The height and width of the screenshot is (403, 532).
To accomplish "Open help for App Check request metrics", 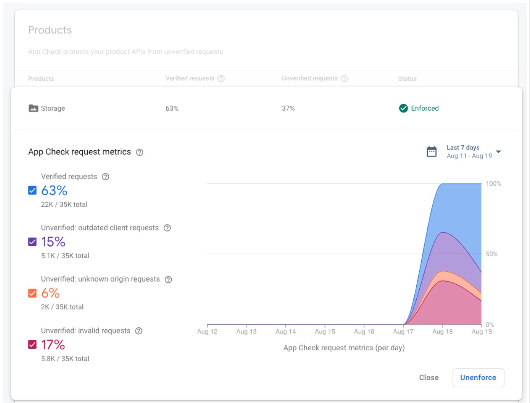I will tap(140, 152).
